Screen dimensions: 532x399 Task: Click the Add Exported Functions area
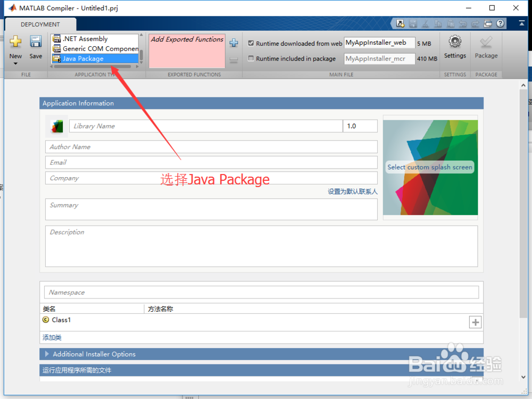tap(187, 51)
